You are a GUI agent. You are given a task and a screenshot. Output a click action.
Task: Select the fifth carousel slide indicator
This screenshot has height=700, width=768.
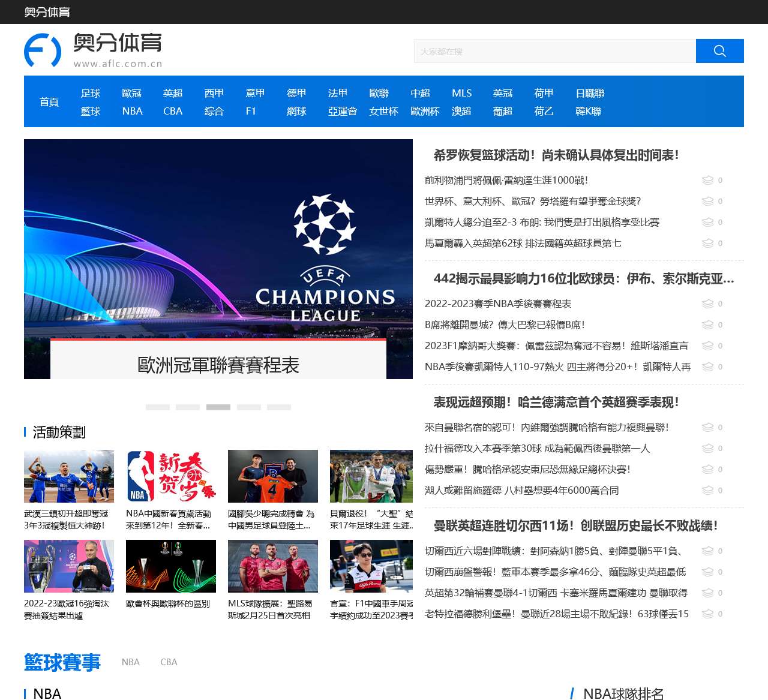tap(279, 407)
